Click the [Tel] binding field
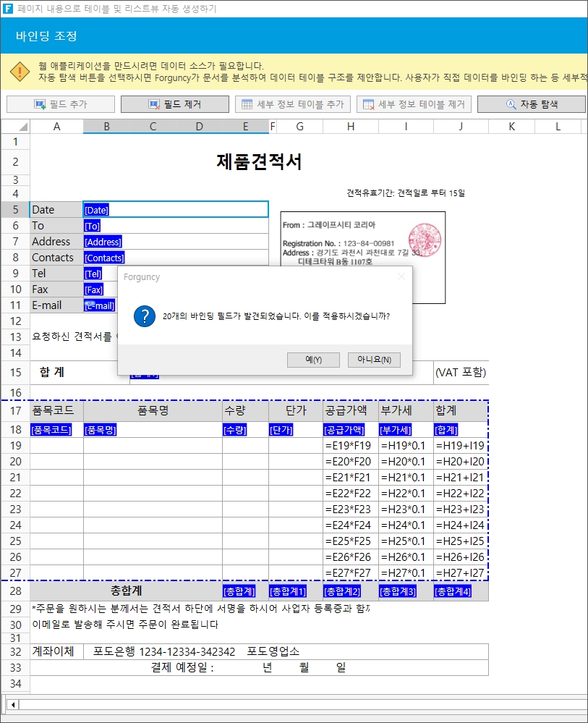Image resolution: width=588 pixels, height=723 pixels. point(93,274)
